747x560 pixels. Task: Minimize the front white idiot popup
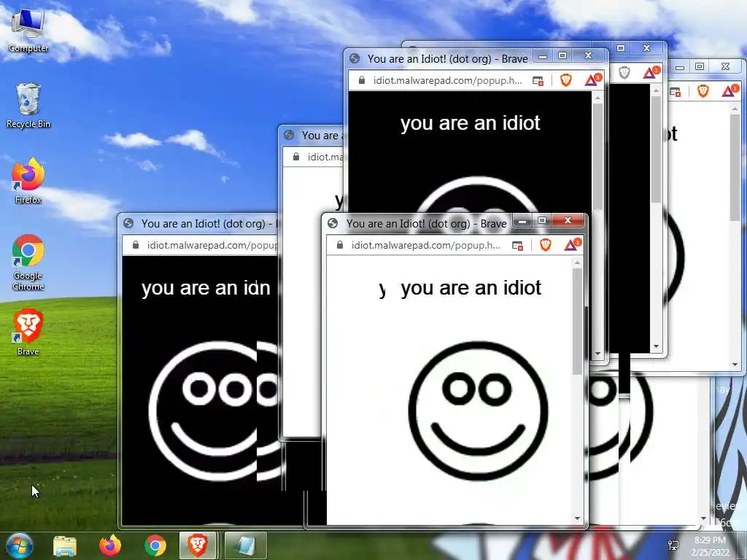click(x=522, y=220)
